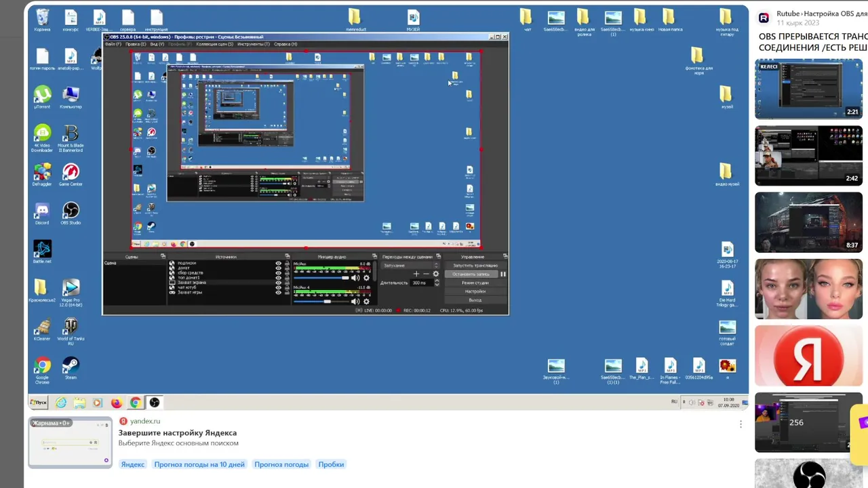Open the Вид menu in OBS
The width and height of the screenshot is (868, 488).
click(156, 44)
